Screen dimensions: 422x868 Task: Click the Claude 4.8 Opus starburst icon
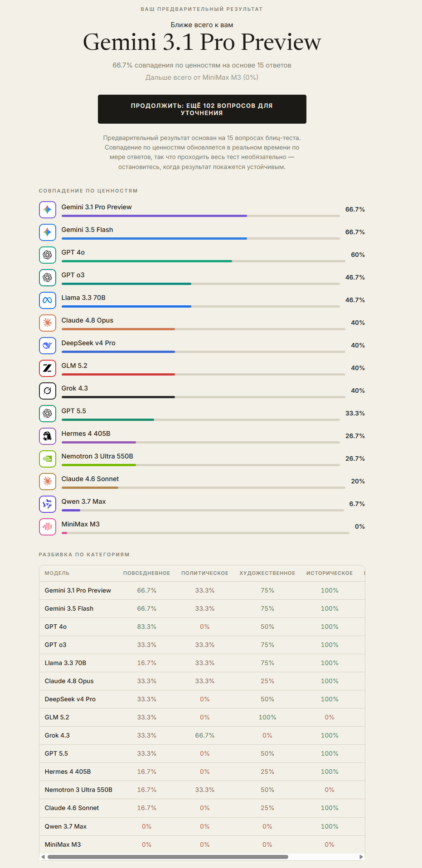coord(48,323)
